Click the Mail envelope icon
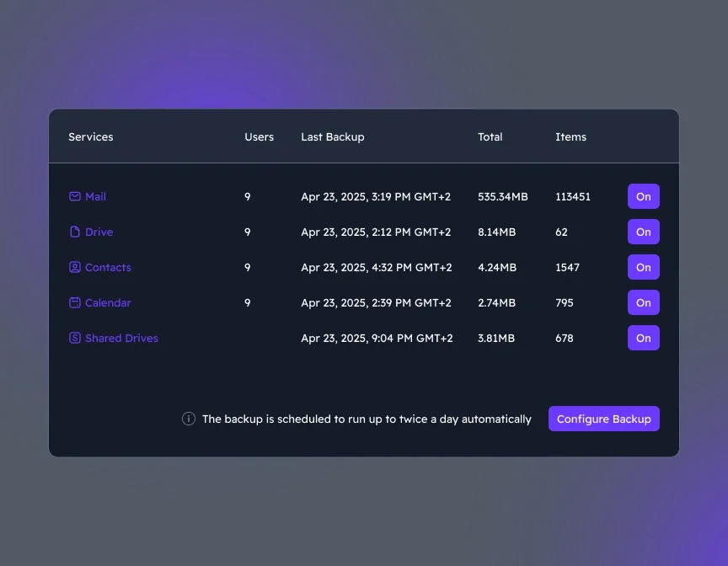Screen dimensions: 728x566 point(75,196)
